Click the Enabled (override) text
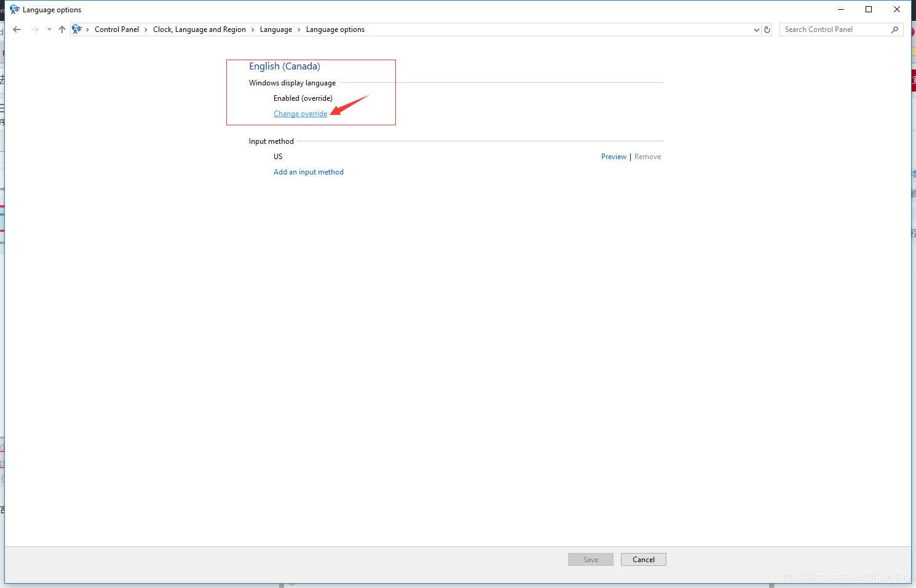 pyautogui.click(x=303, y=98)
